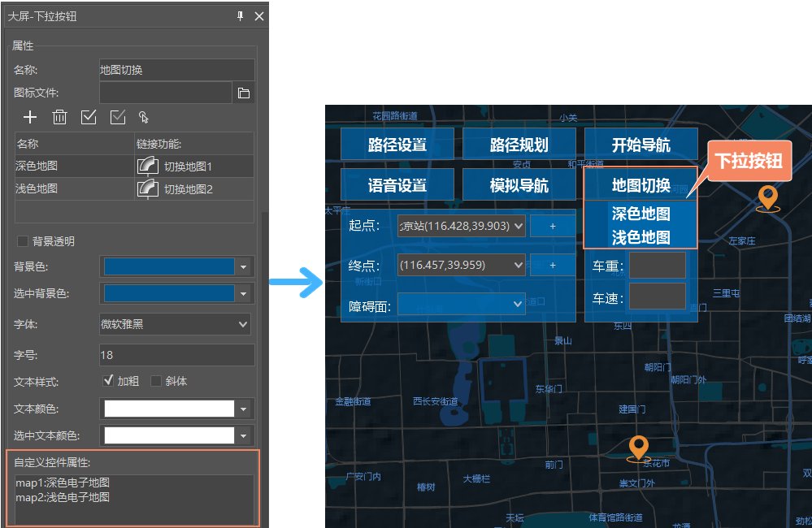Click the 路径规划 button
The image size is (812, 528).
point(519,145)
